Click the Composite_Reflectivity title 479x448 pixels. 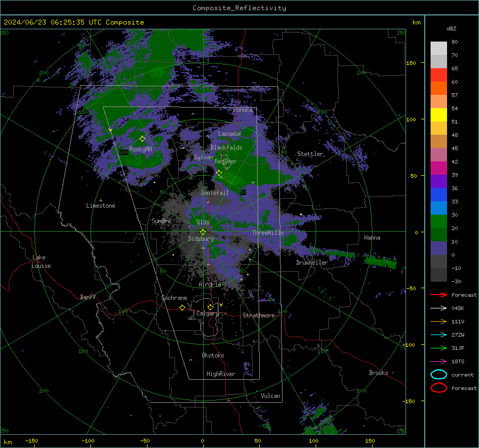240,8
